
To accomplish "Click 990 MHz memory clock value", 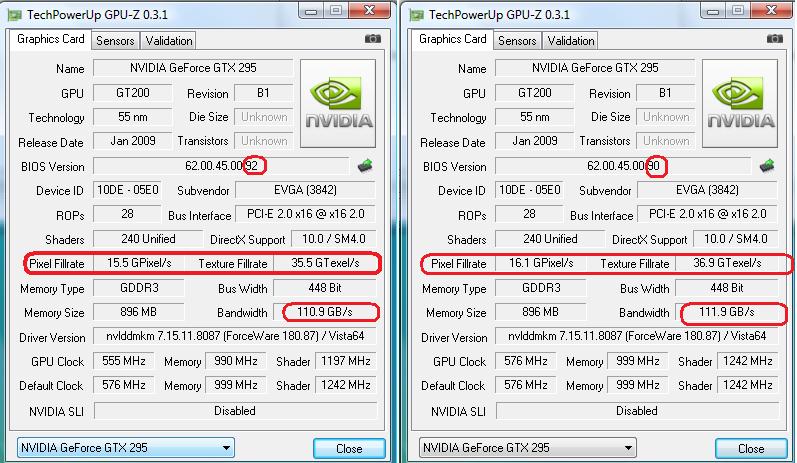I will click(235, 361).
